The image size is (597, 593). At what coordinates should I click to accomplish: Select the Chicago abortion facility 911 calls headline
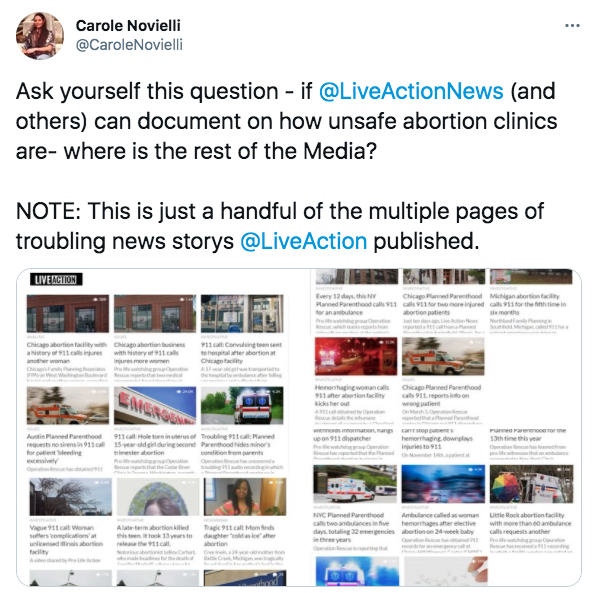(x=67, y=353)
